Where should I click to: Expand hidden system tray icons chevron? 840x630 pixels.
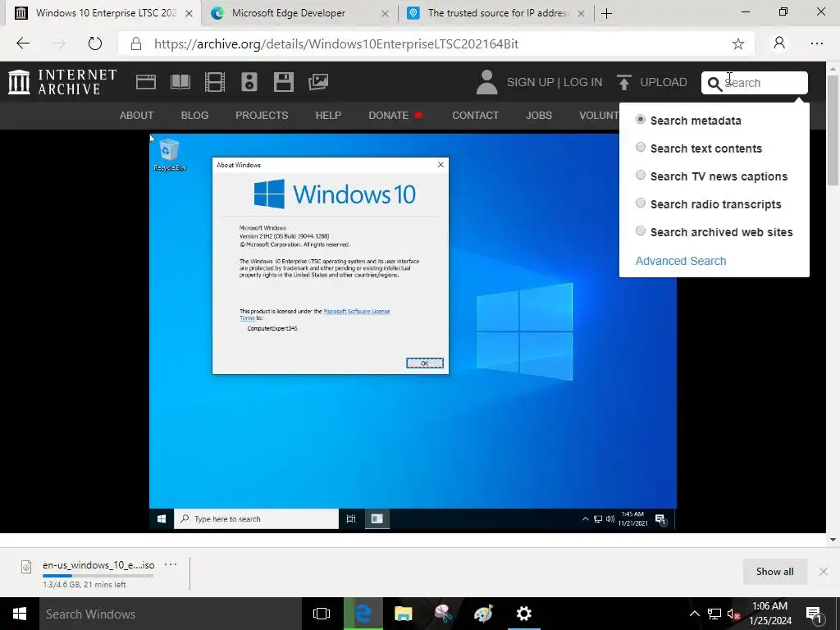point(694,614)
